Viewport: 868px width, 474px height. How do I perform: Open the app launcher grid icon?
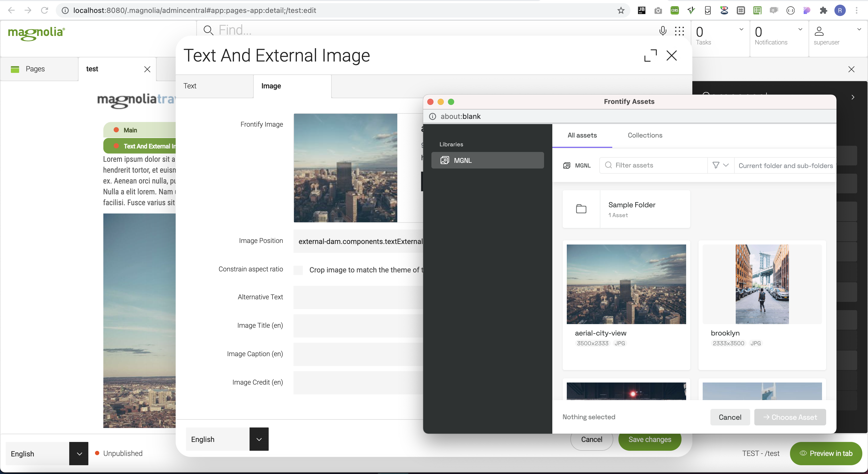679,31
